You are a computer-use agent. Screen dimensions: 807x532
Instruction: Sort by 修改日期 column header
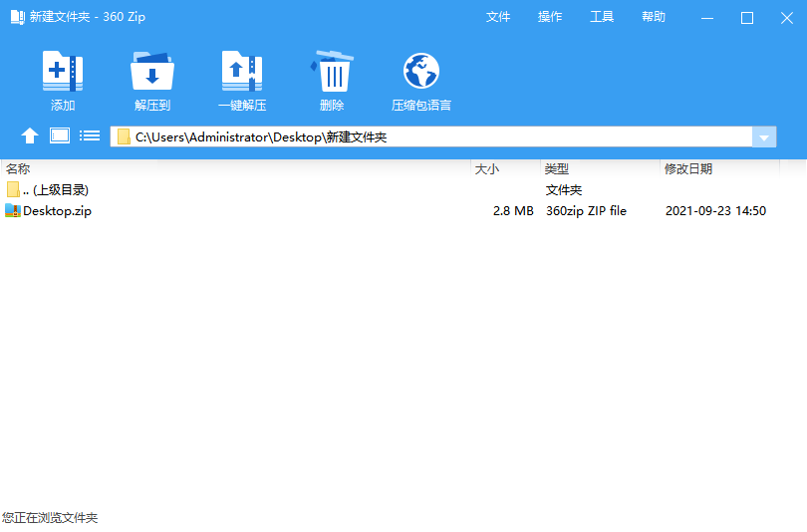(688, 169)
